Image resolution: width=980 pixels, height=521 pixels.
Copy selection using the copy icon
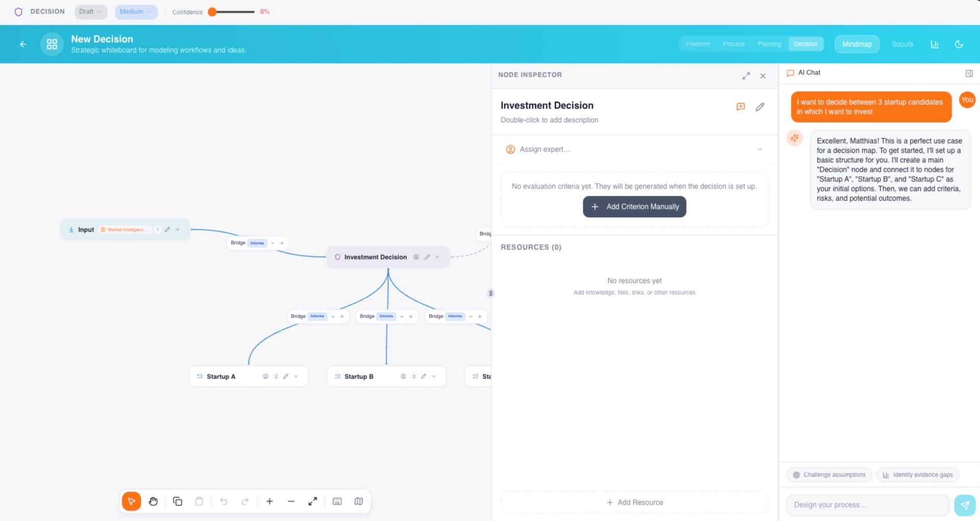click(178, 501)
